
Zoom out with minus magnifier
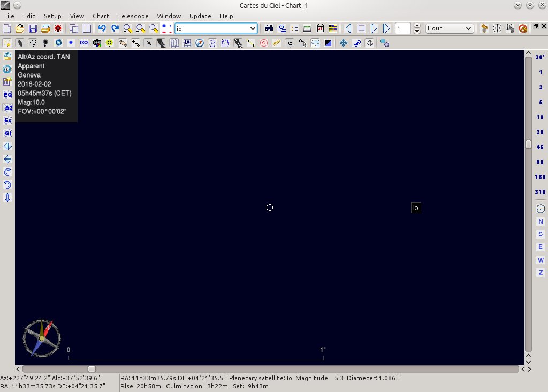point(141,28)
